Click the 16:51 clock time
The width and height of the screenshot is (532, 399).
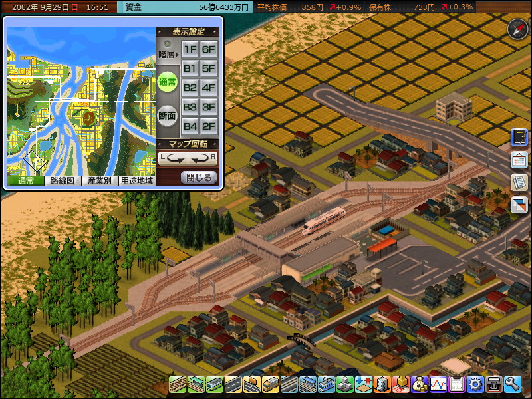click(97, 7)
